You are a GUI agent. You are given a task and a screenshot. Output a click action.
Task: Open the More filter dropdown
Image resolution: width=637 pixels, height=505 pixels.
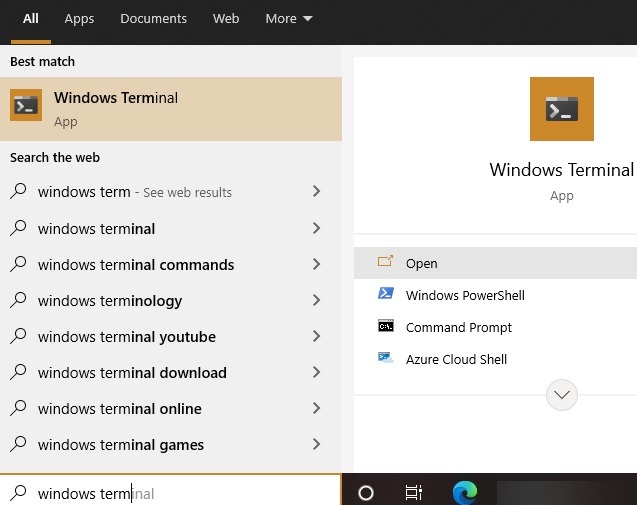click(289, 19)
